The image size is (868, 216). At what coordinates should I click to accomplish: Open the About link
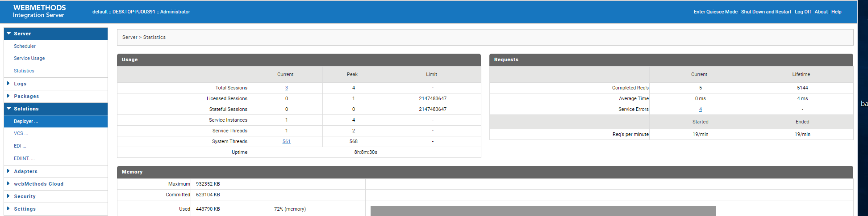tap(821, 12)
